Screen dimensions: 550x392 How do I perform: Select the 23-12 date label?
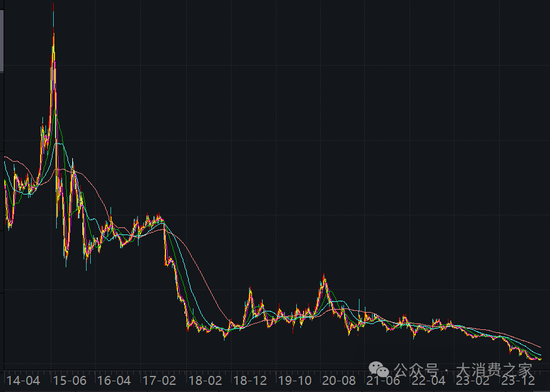[518, 381]
